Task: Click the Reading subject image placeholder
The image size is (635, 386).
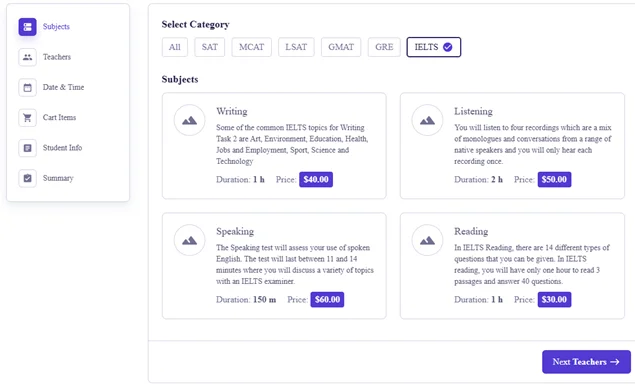Action: point(427,240)
